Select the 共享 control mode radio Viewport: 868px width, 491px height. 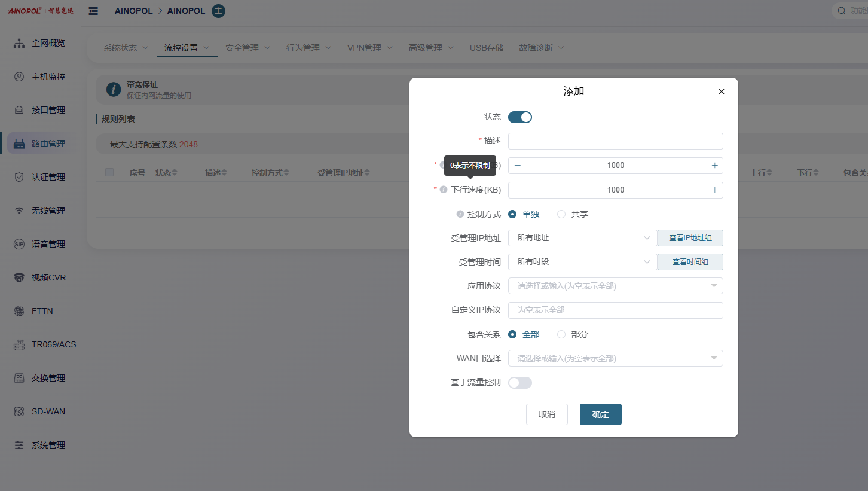pos(561,214)
